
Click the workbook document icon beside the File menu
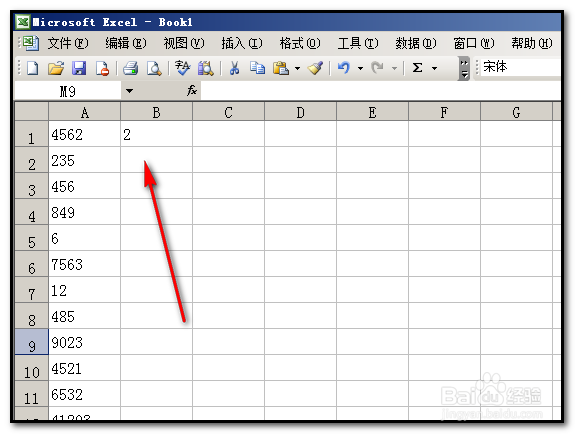click(x=31, y=43)
